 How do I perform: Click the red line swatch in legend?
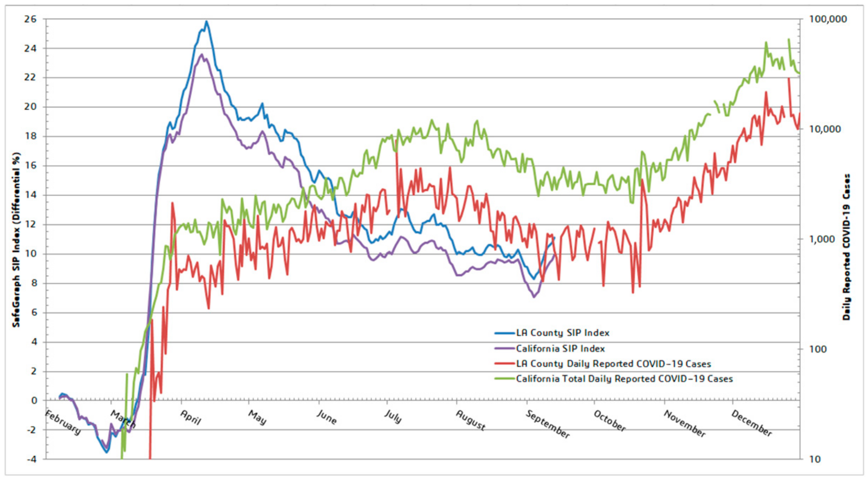click(504, 364)
